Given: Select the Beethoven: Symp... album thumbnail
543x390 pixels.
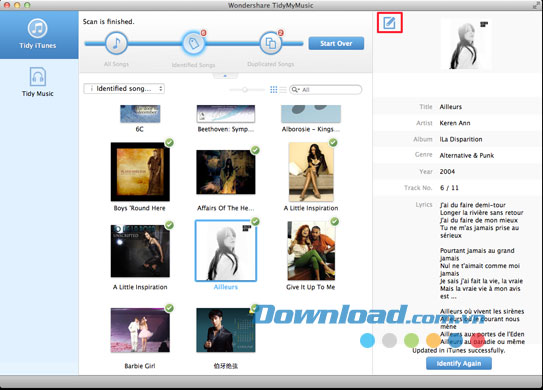Looking at the screenshot, I should [226, 114].
